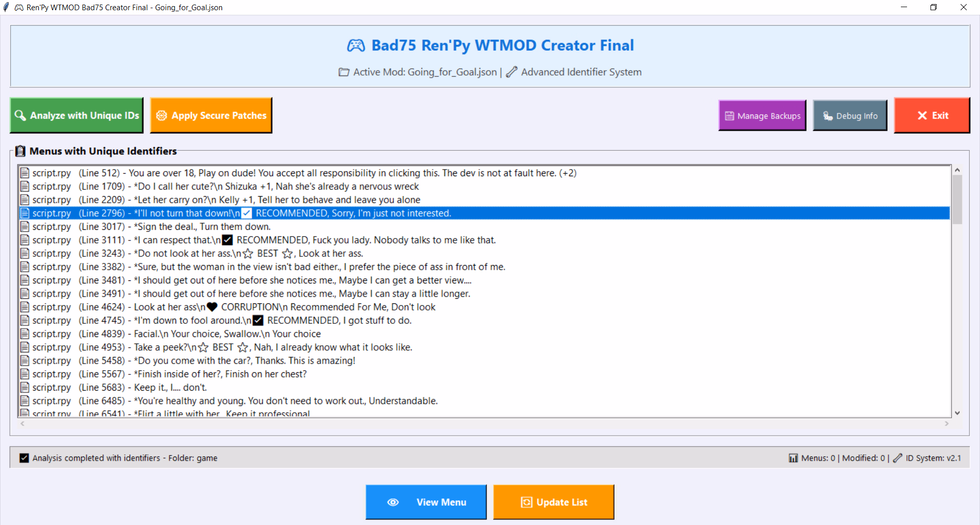This screenshot has width=980, height=525.
Task: Click the file icon on the Line 512 row
Action: pos(24,173)
